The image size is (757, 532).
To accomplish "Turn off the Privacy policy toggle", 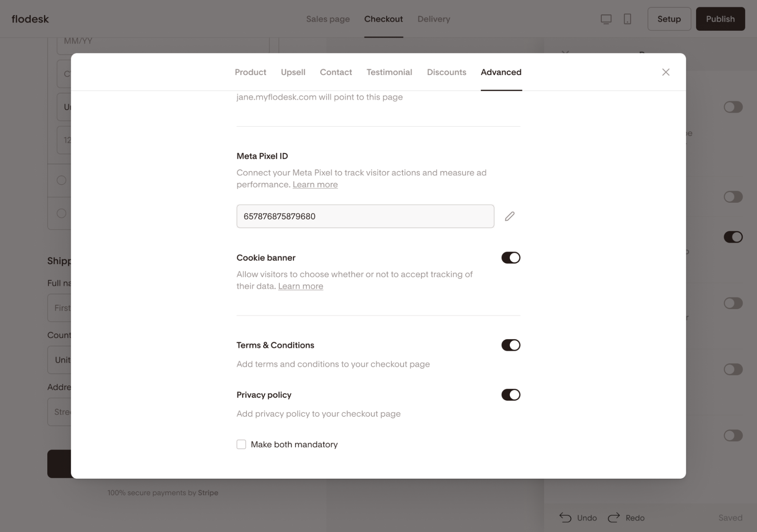I will click(x=510, y=395).
